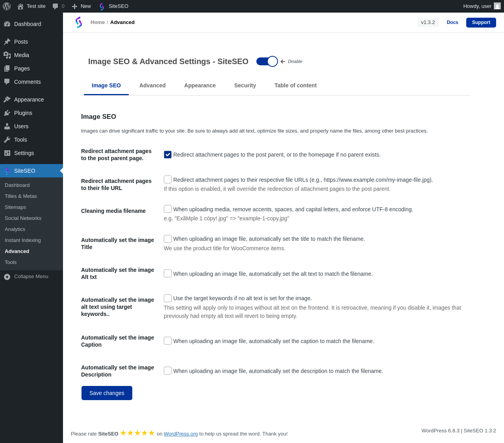This screenshot has width=504, height=443.
Task: Switch to the Table of content tab
Action: point(295,85)
